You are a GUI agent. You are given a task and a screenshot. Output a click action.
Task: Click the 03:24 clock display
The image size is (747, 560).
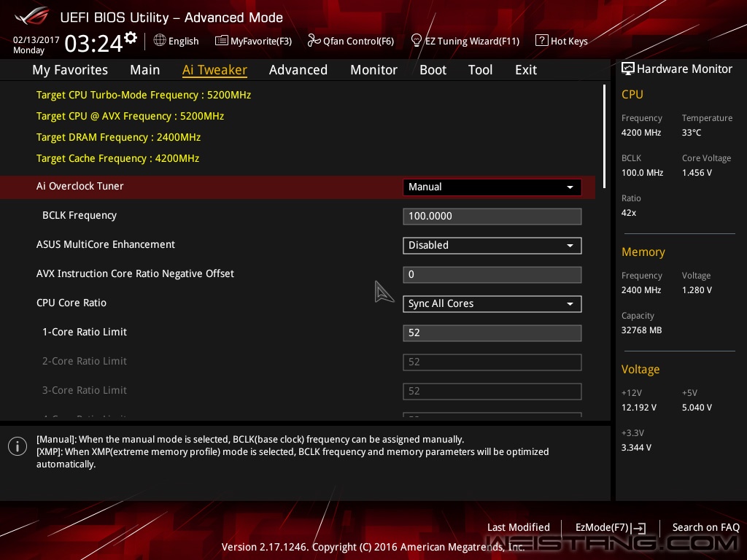pos(93,44)
